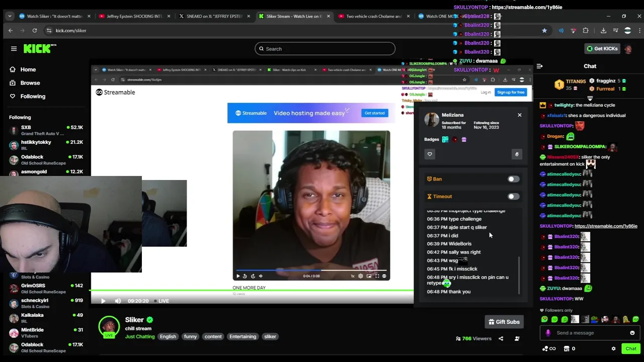Viewport: 644px width, 362px height.
Task: Click the Kick search field
Action: [x=325, y=49]
